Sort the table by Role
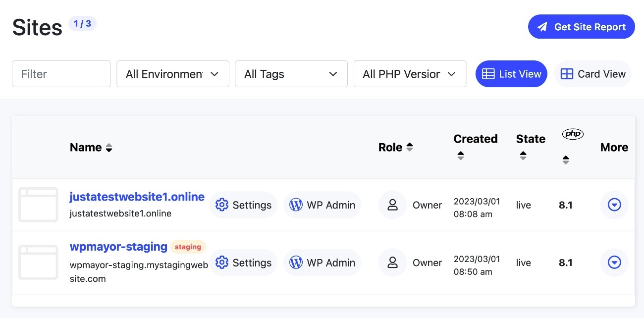 coord(410,147)
